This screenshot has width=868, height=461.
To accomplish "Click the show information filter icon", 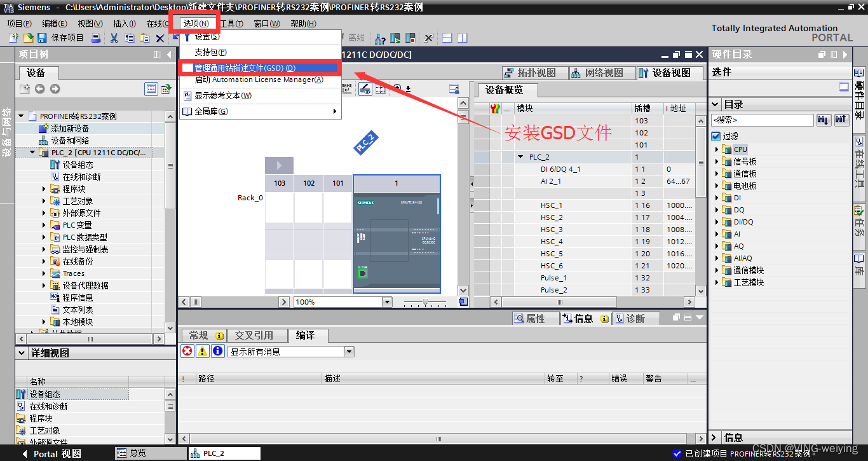I will [217, 351].
